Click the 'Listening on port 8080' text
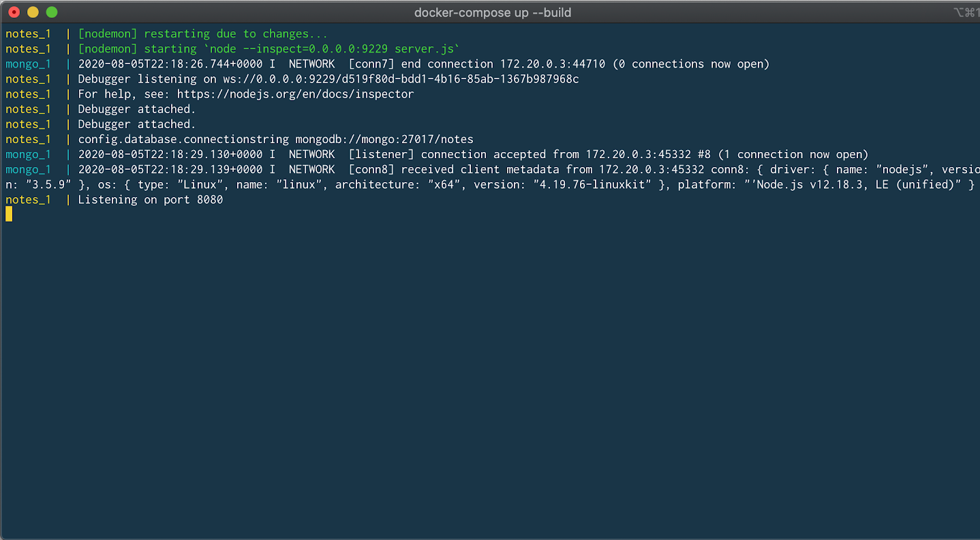 [150, 200]
